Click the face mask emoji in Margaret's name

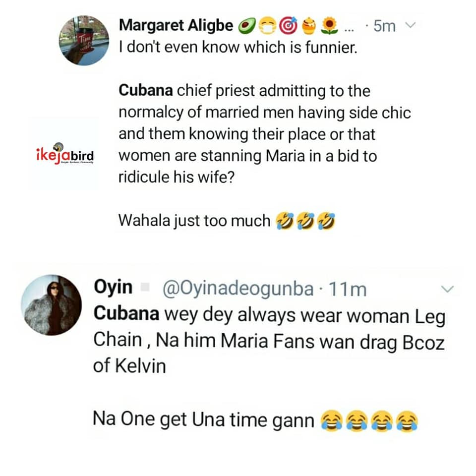click(266, 26)
